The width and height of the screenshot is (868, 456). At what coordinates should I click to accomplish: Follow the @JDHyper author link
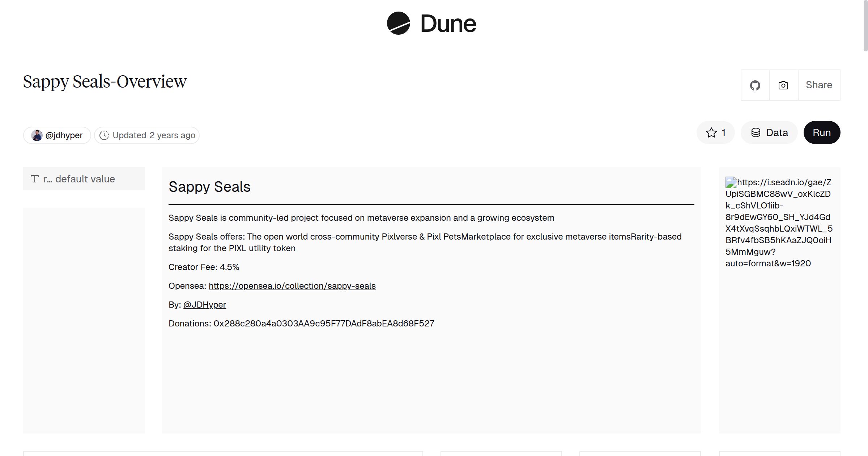pyautogui.click(x=204, y=305)
